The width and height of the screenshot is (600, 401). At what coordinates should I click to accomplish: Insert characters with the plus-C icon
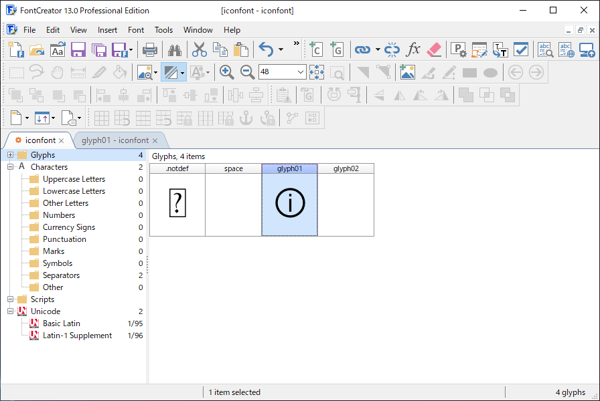click(x=316, y=50)
